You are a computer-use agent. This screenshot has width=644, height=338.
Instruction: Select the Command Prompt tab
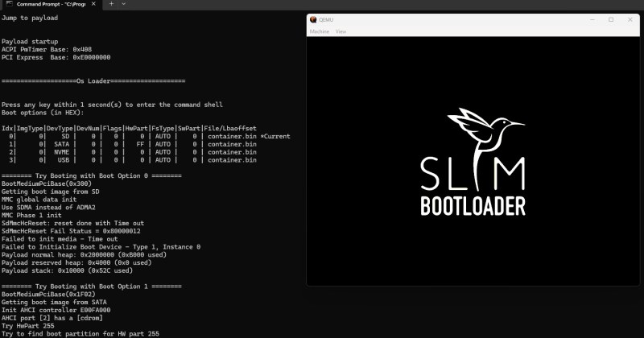tap(51, 4)
